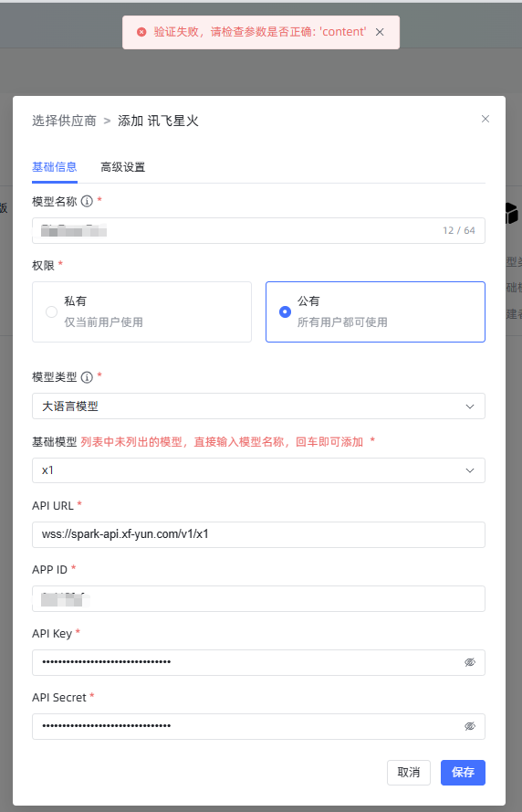Viewport: 522px width, 812px height.
Task: Click the red error icon in the toast
Action: [141, 32]
